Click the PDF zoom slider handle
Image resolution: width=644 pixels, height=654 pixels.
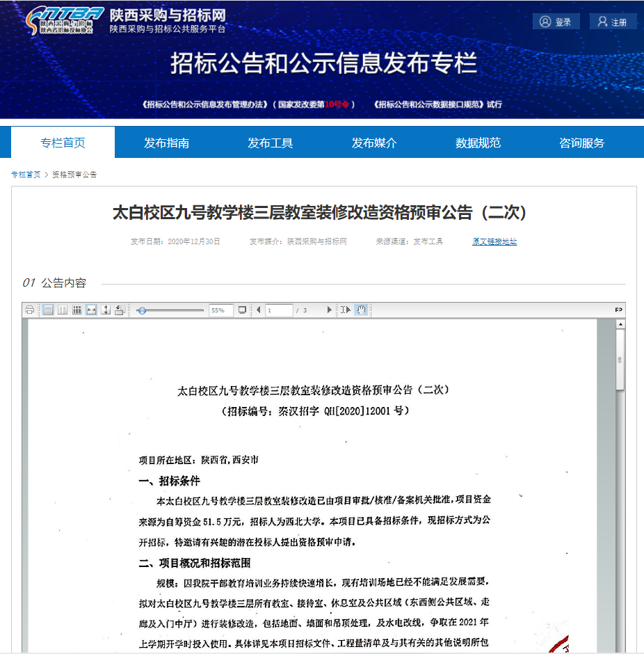pos(142,310)
